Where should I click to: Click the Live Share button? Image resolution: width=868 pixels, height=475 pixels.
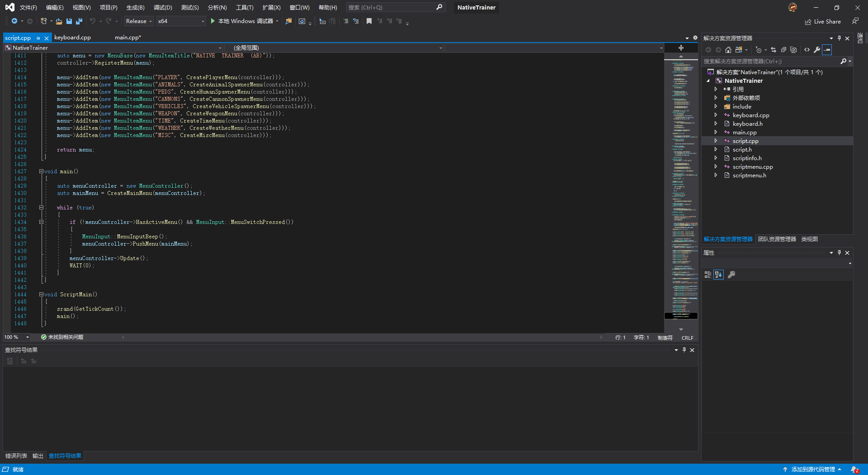[823, 22]
